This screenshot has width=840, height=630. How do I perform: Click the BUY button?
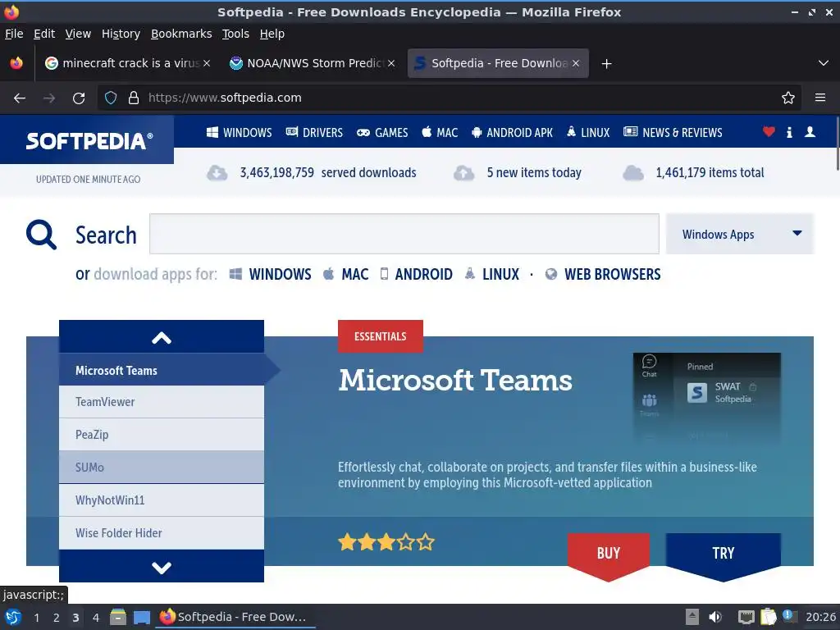tap(609, 554)
